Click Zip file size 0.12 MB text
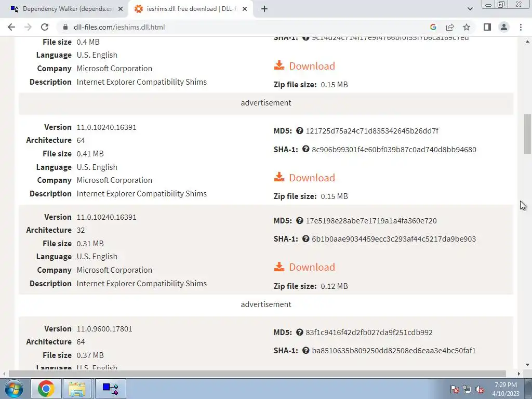 tap(311, 286)
